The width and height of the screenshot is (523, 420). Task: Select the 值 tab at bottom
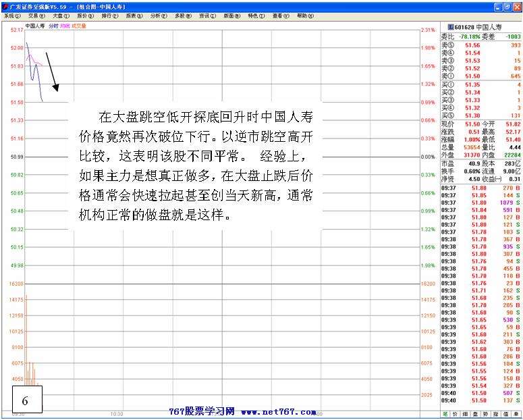505,413
